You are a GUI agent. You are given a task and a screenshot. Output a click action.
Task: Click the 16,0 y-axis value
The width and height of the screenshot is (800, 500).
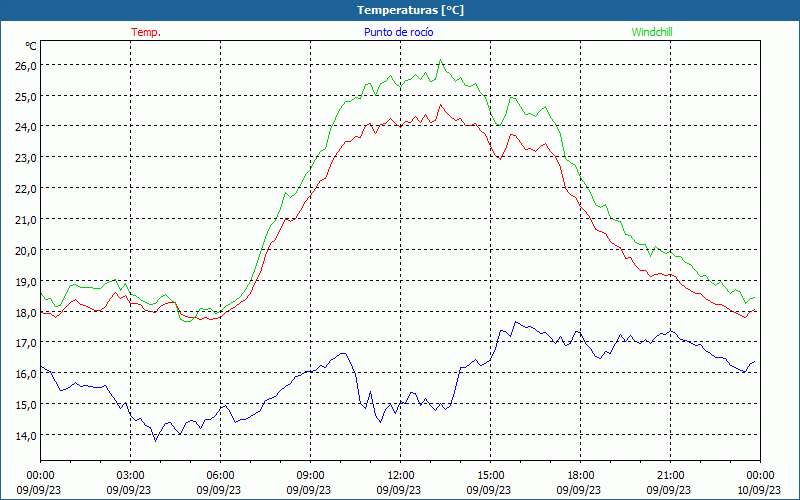(26, 374)
